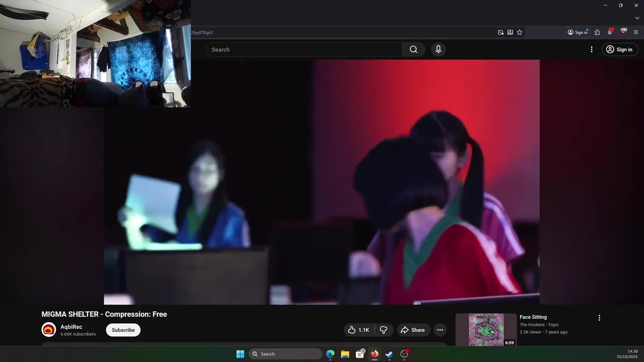
Task: Open more actions ellipsis under video
Action: tap(440, 330)
